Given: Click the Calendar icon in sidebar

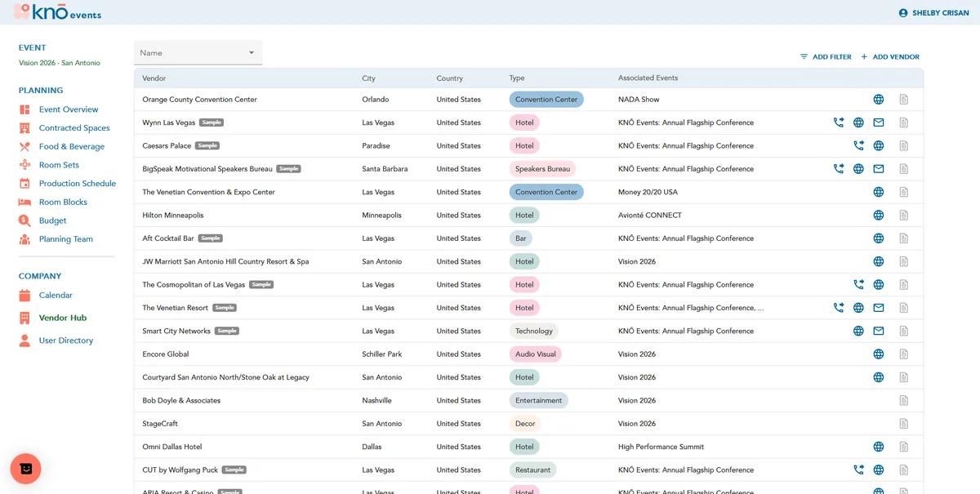Looking at the screenshot, I should click(24, 296).
